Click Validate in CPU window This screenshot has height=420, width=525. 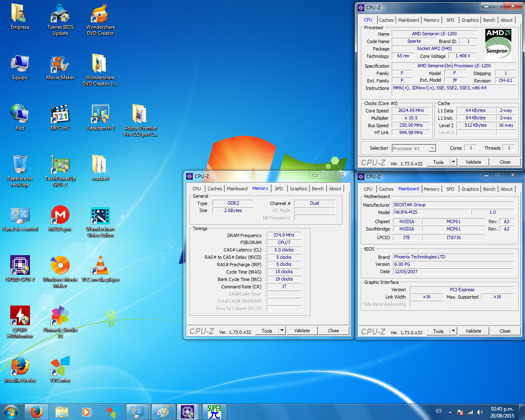tap(473, 162)
